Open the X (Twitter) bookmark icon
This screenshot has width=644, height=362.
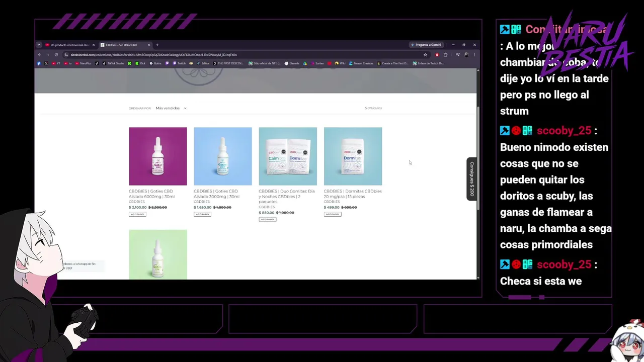click(x=46, y=63)
